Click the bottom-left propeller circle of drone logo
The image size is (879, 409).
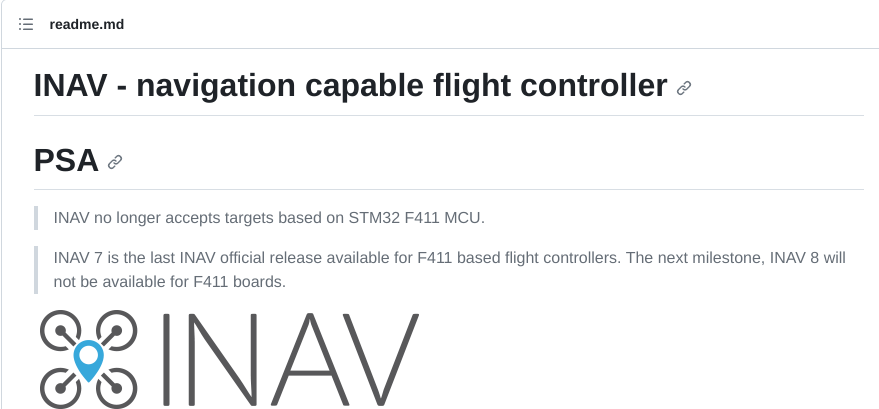coord(60,388)
